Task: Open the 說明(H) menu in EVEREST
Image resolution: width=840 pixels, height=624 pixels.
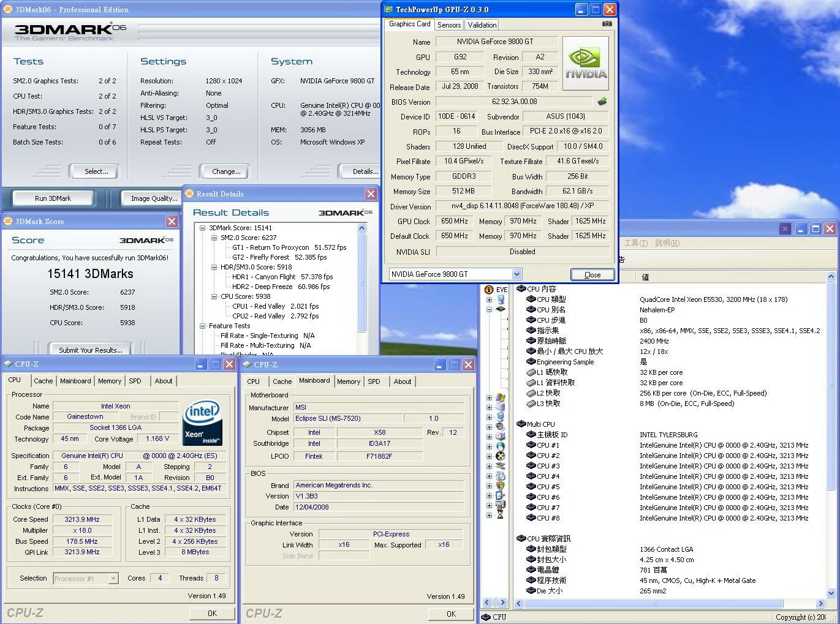Action: [x=667, y=243]
